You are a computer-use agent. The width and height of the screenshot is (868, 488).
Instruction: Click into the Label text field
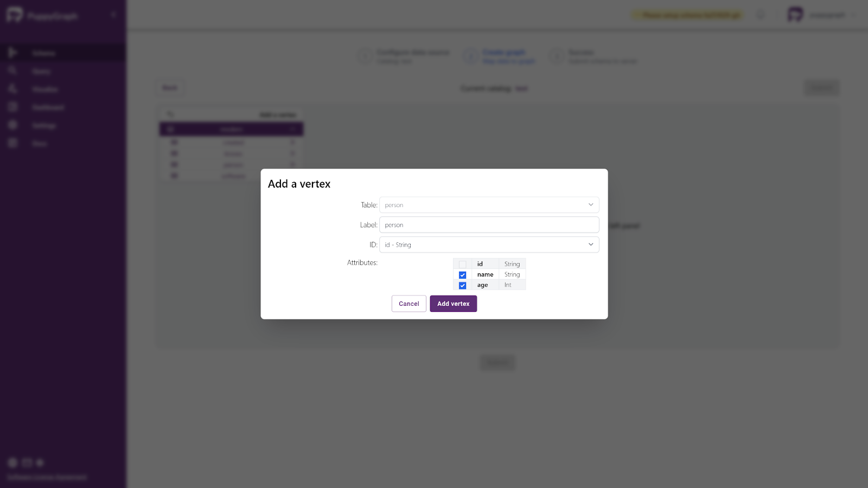(489, 225)
